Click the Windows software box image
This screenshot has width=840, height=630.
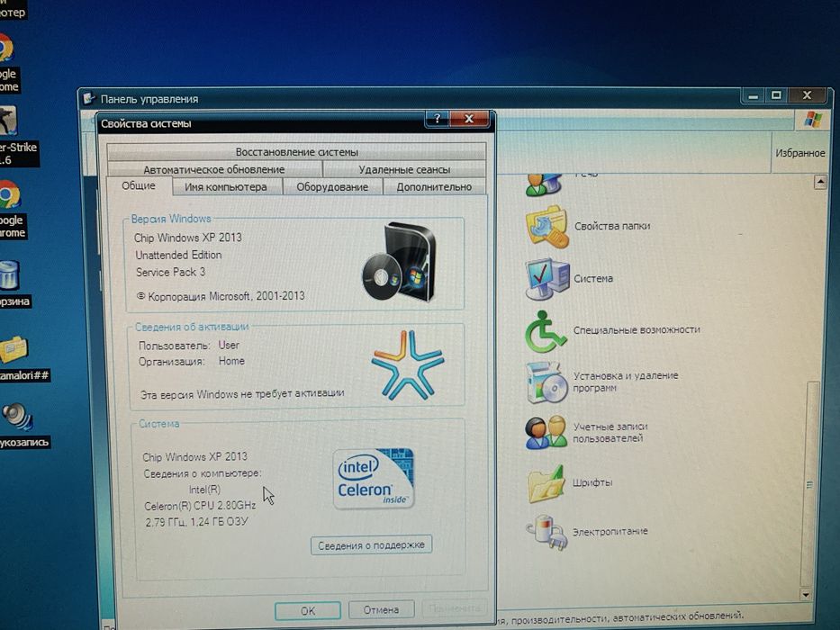click(x=399, y=263)
